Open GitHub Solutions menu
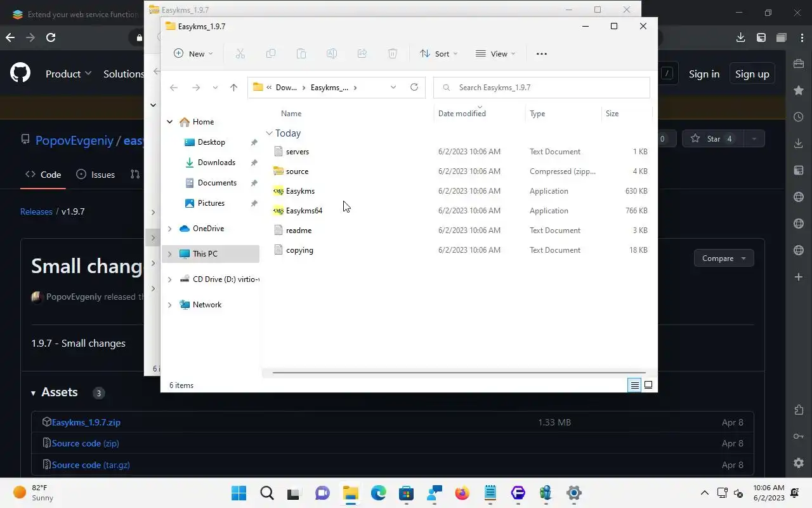812x508 pixels. pos(124,74)
